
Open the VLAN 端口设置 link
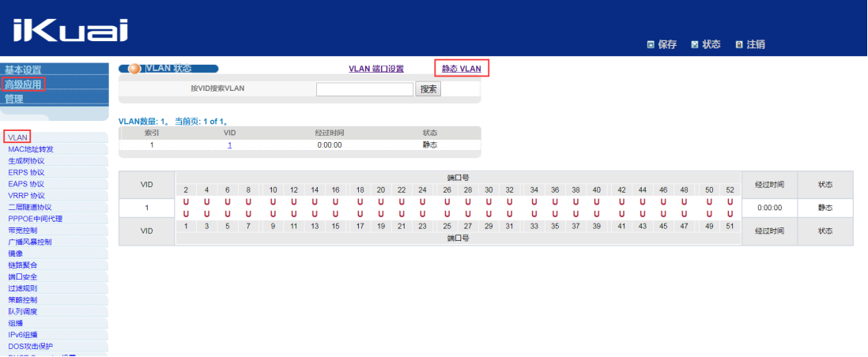pos(376,70)
